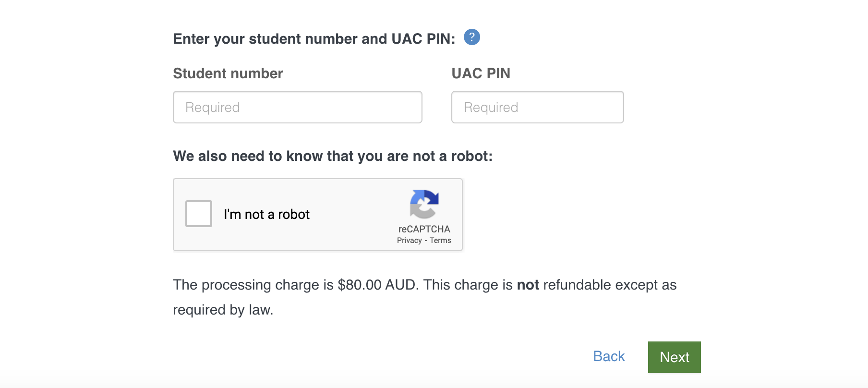
Task: Go to the previous step with Back
Action: point(608,356)
